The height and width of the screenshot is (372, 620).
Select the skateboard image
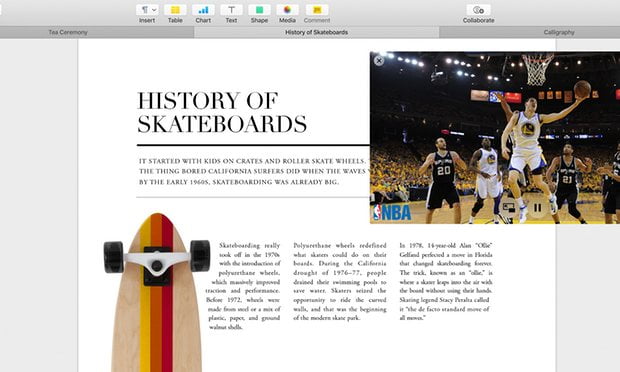(157, 293)
